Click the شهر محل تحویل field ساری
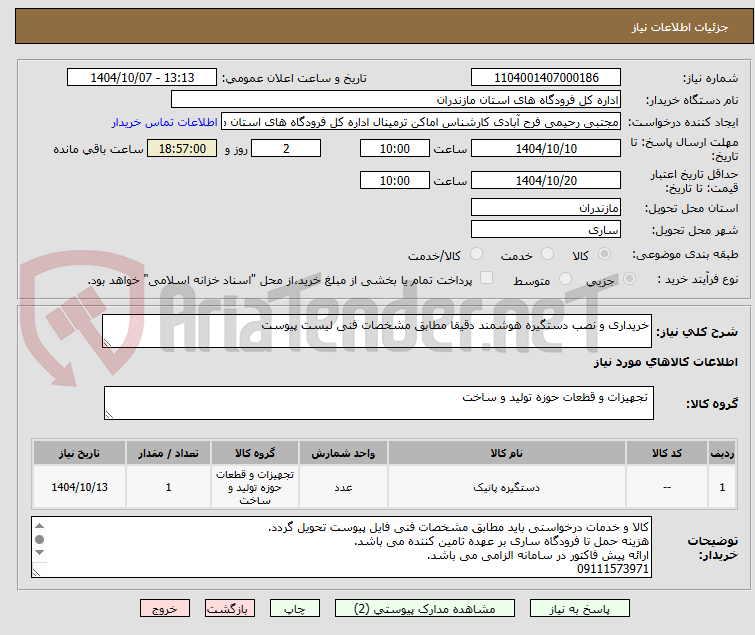Image resolution: width=755 pixels, height=635 pixels. 546,229
